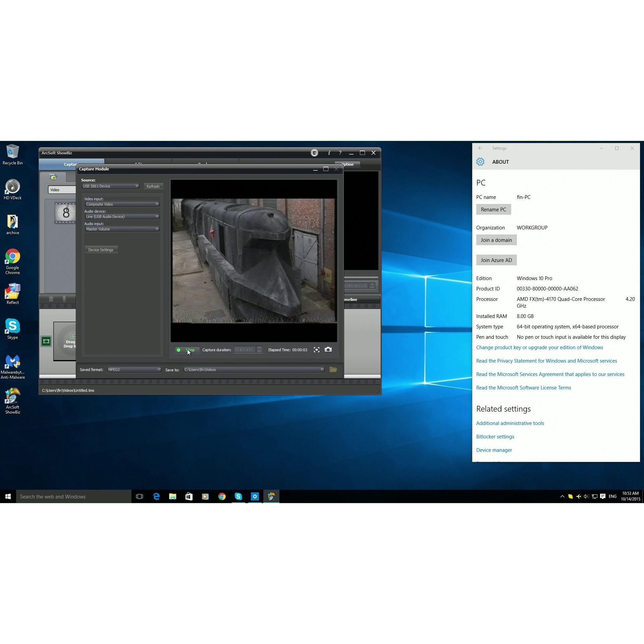
Task: Click the media album tab icon
Action: tap(53, 177)
